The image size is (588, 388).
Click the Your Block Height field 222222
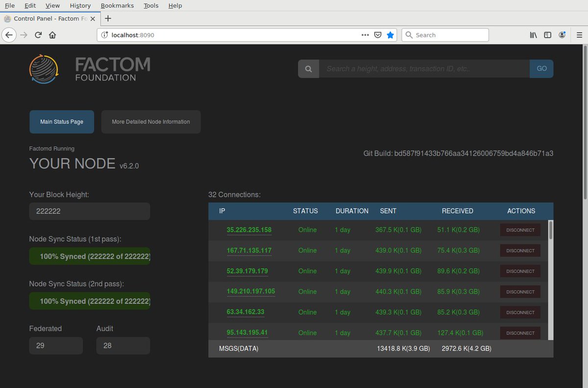pos(90,212)
